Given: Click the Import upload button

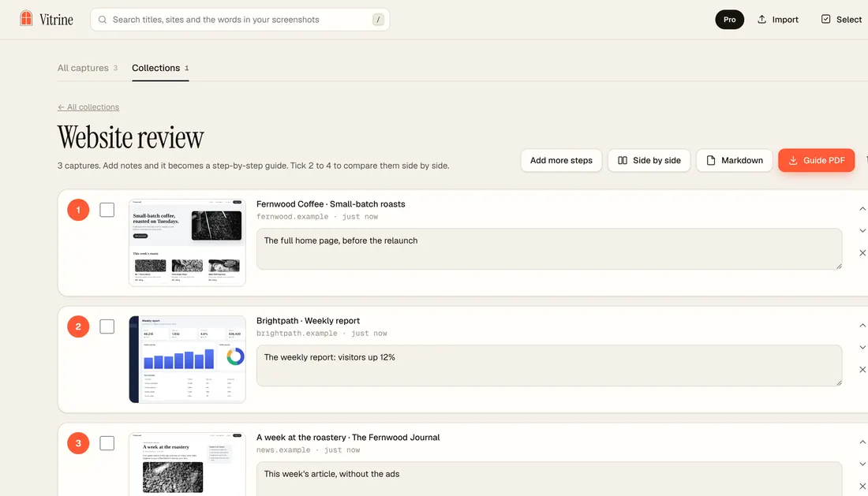Looking at the screenshot, I should click(778, 20).
